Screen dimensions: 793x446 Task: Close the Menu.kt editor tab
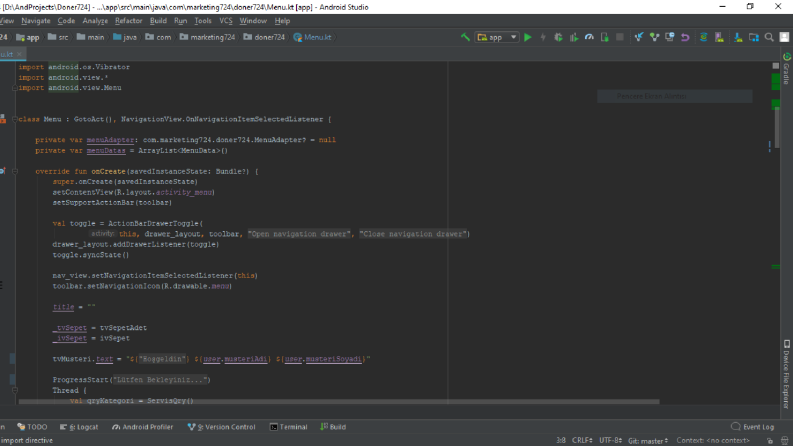[20, 54]
